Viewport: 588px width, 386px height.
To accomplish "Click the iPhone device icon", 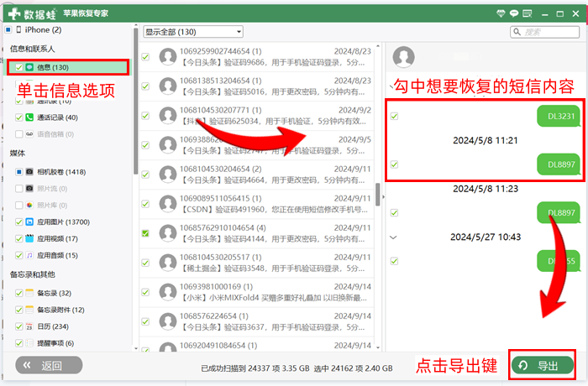I will tap(18, 29).
